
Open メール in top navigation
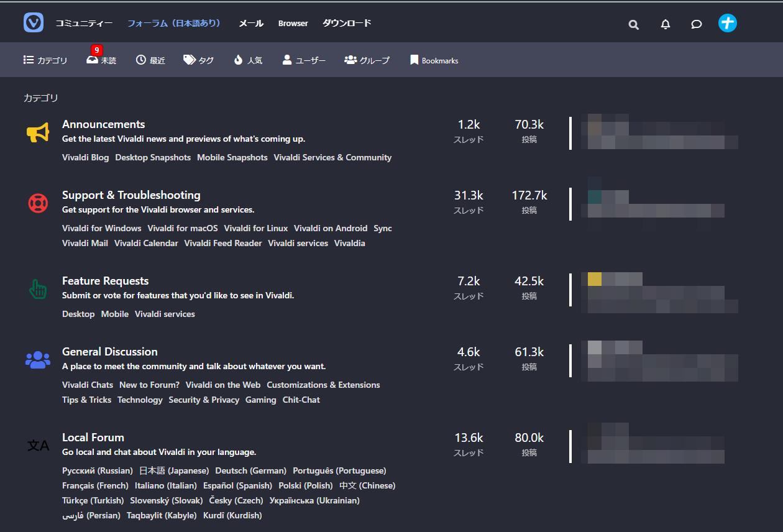click(251, 23)
